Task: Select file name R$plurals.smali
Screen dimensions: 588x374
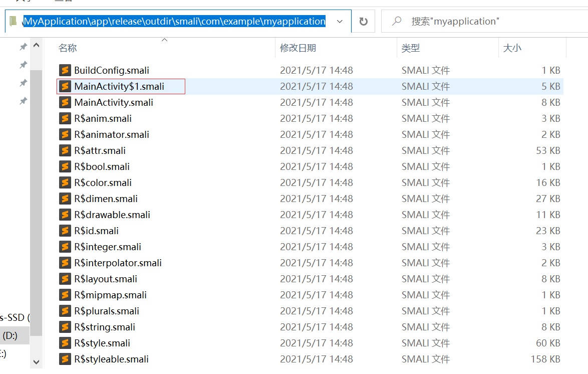Action: point(107,311)
